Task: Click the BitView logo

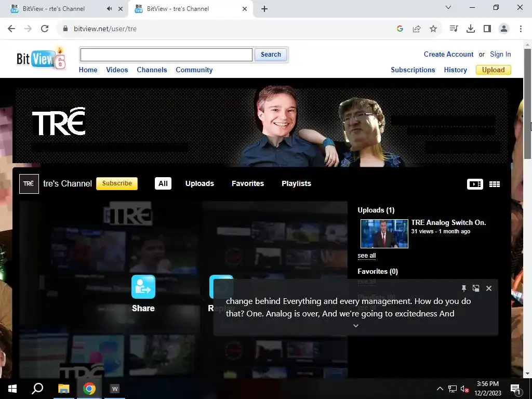Action: coord(41,58)
